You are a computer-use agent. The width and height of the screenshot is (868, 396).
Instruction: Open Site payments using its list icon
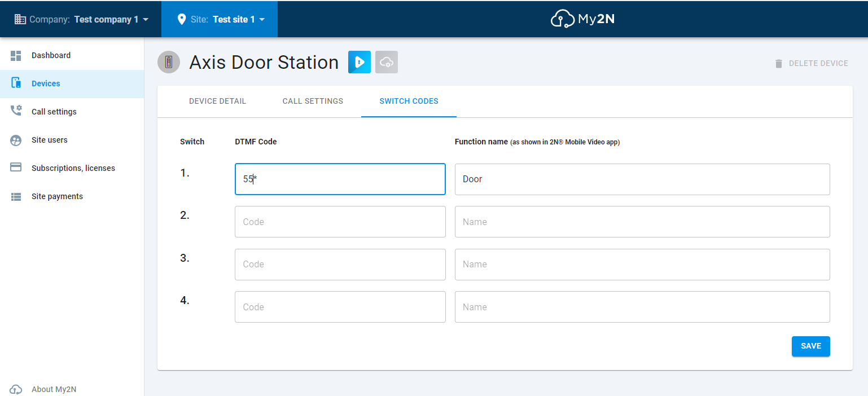[x=16, y=196]
